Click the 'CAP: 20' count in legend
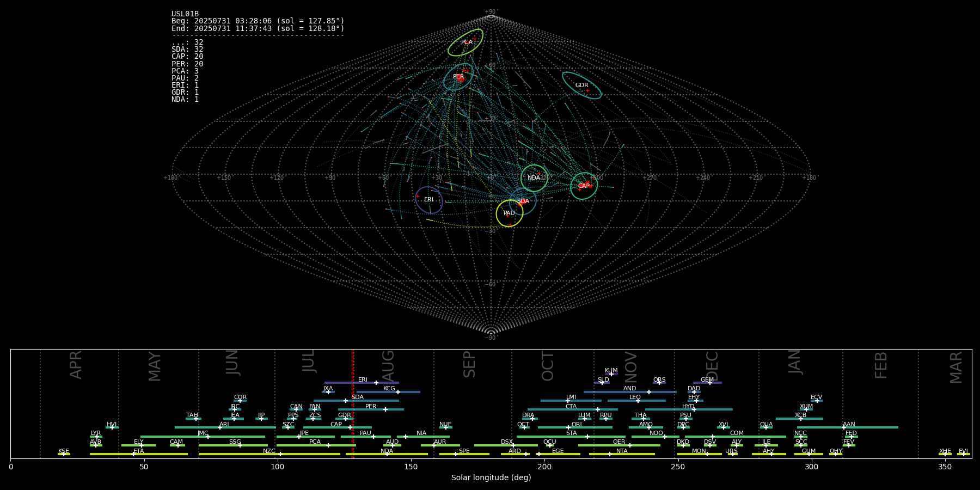This screenshot has height=490, width=980. (x=187, y=57)
